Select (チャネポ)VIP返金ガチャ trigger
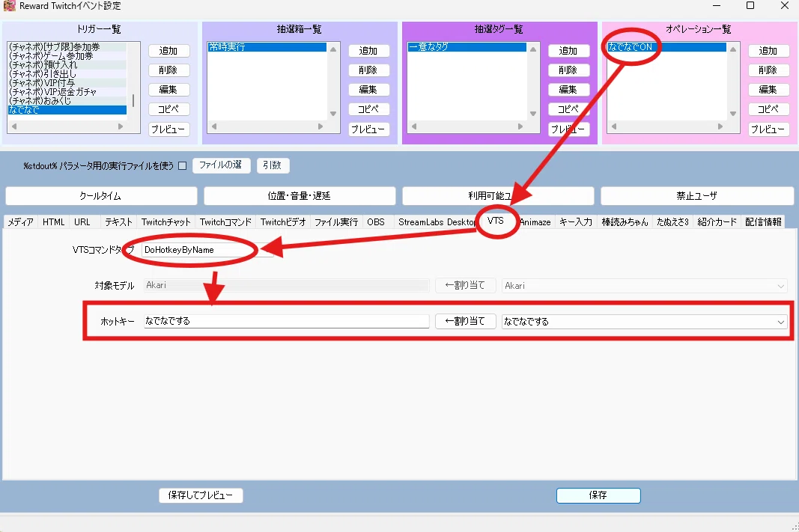799x532 pixels. pos(67,92)
